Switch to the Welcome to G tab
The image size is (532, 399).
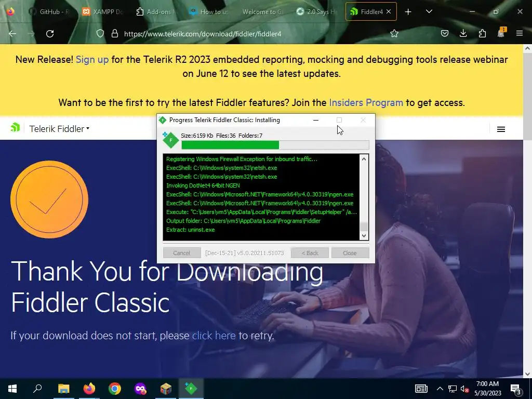coord(262,11)
